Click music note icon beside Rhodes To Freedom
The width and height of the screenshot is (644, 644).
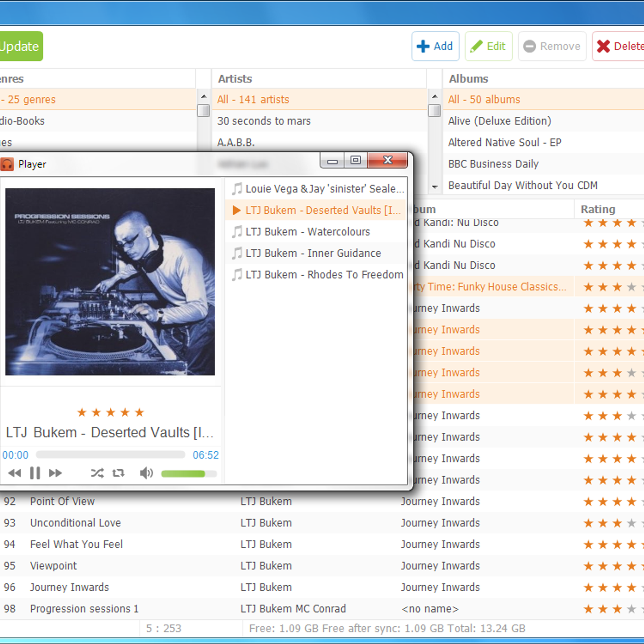click(237, 274)
